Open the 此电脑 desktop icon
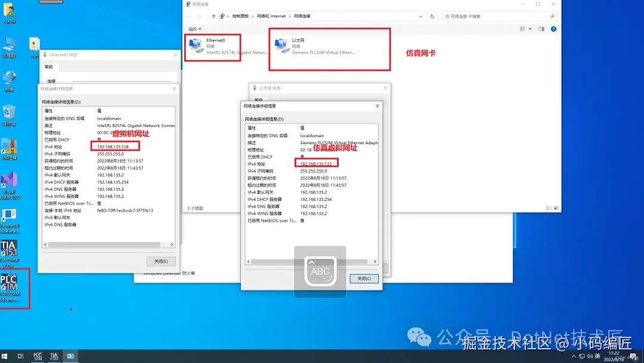 click(x=9, y=47)
